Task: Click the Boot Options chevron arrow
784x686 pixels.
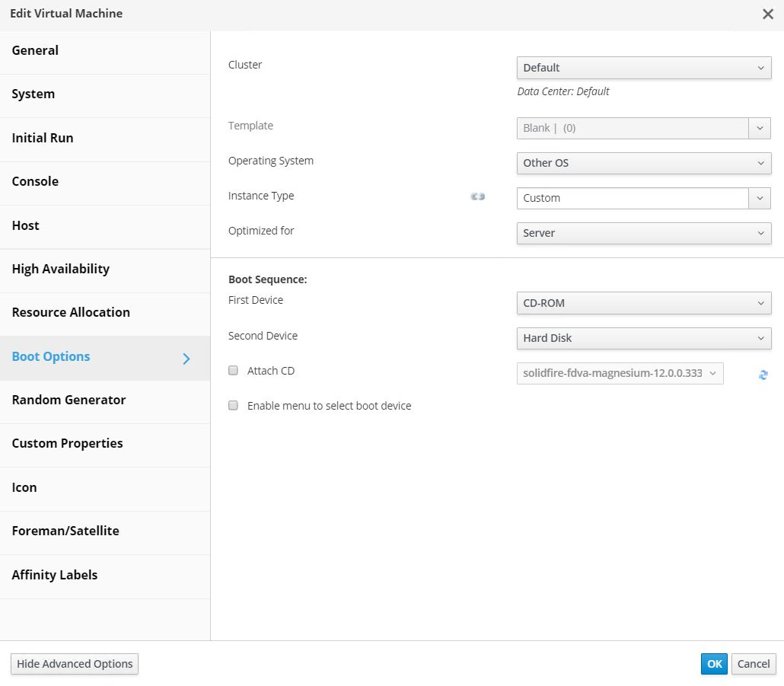Action: click(186, 358)
